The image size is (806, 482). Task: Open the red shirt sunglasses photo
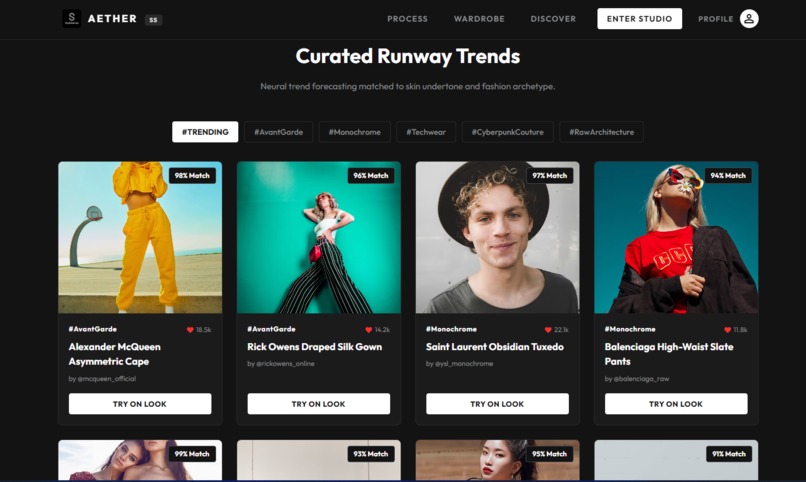coord(676,237)
